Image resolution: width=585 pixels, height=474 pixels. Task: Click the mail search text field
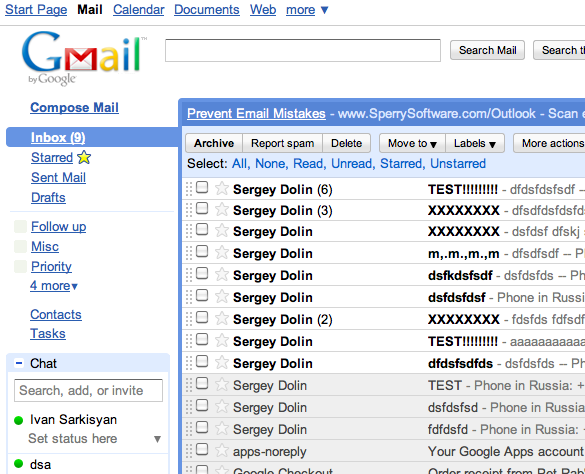[303, 50]
